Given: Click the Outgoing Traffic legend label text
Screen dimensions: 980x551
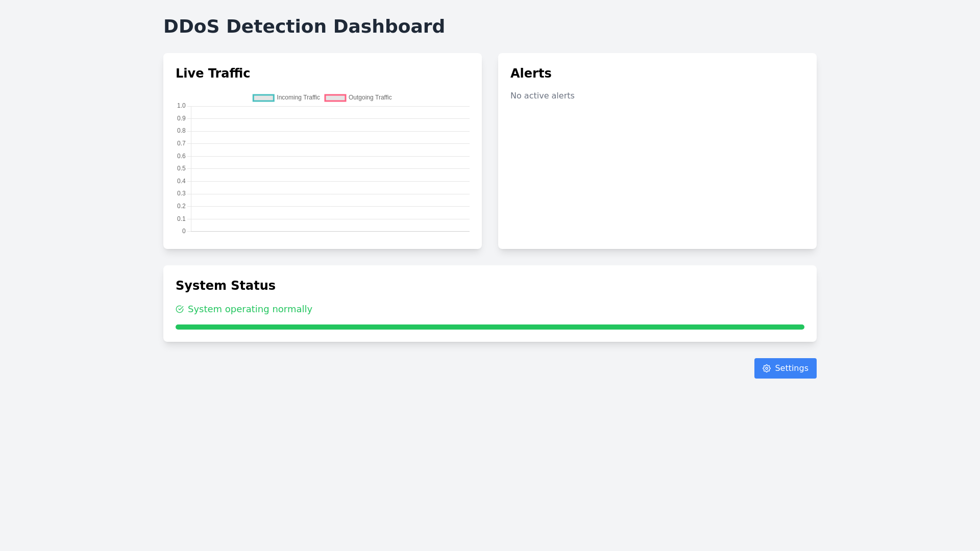Looking at the screenshot, I should coord(370,97).
